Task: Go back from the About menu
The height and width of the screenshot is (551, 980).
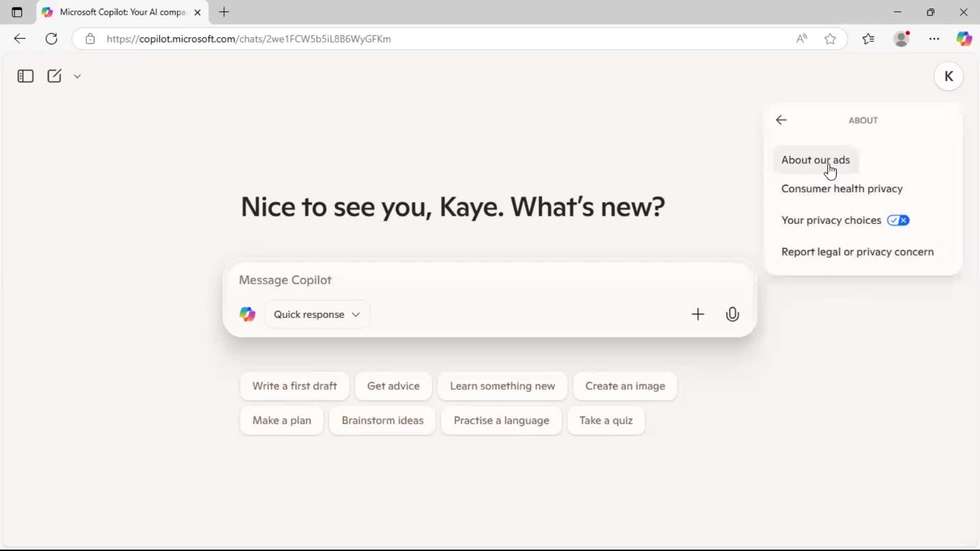Action: coord(781,120)
